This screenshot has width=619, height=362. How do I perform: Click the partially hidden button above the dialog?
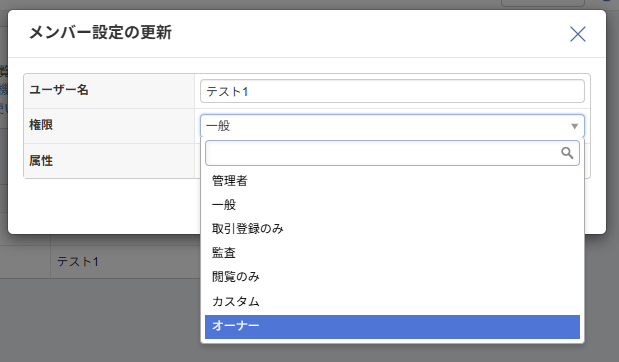(x=543, y=3)
